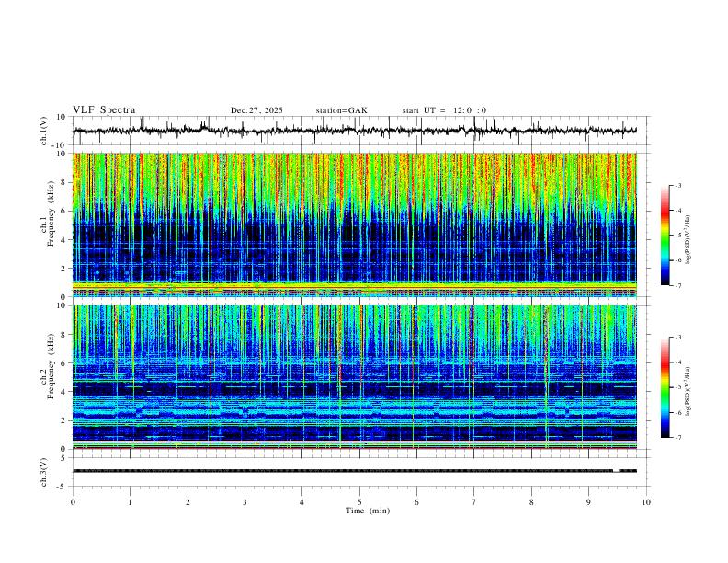
Task: Click time axis tick label "1"
Action: (x=131, y=502)
